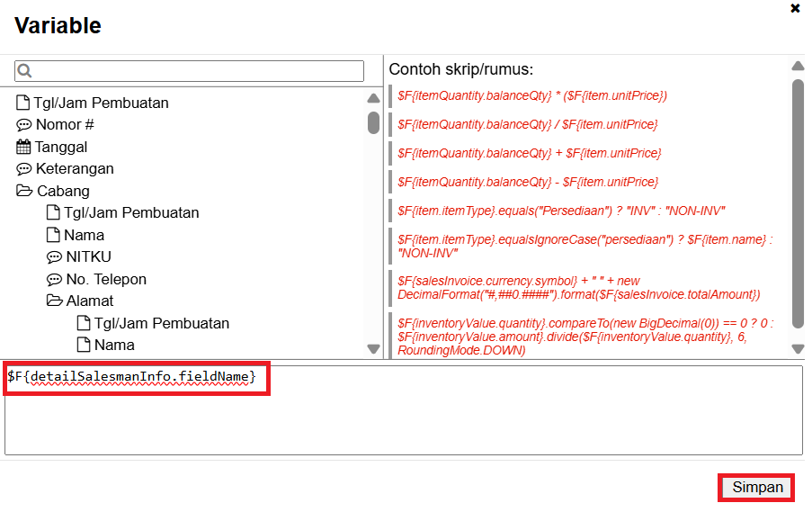The height and width of the screenshot is (512, 812).
Task: Click the magnifier icon in search box
Action: coord(24,71)
